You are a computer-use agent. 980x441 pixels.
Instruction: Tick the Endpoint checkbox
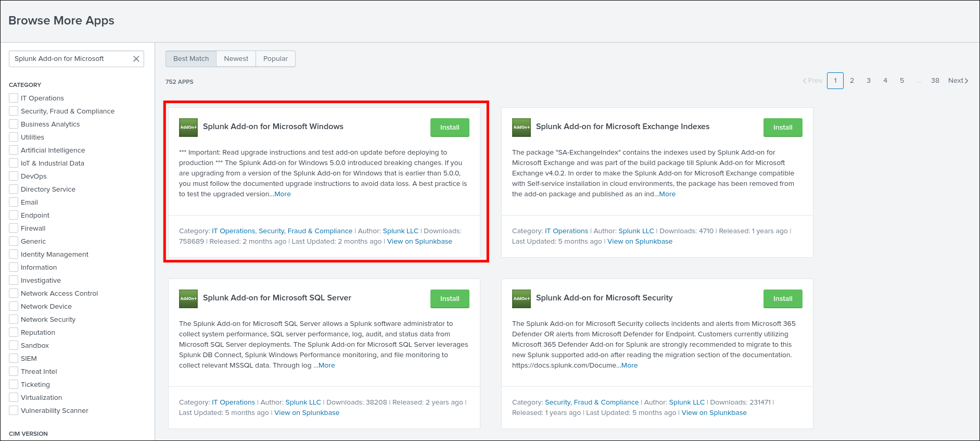click(14, 215)
